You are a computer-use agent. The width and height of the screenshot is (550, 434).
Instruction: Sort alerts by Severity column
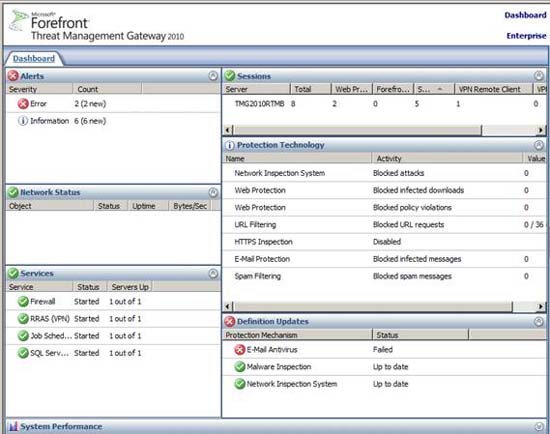40,89
